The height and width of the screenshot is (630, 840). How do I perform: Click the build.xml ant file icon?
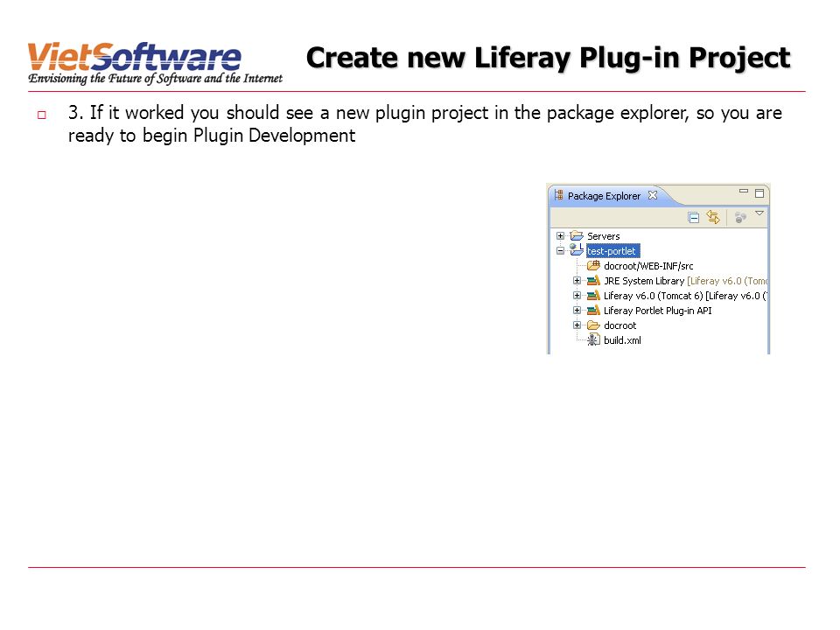(593, 339)
